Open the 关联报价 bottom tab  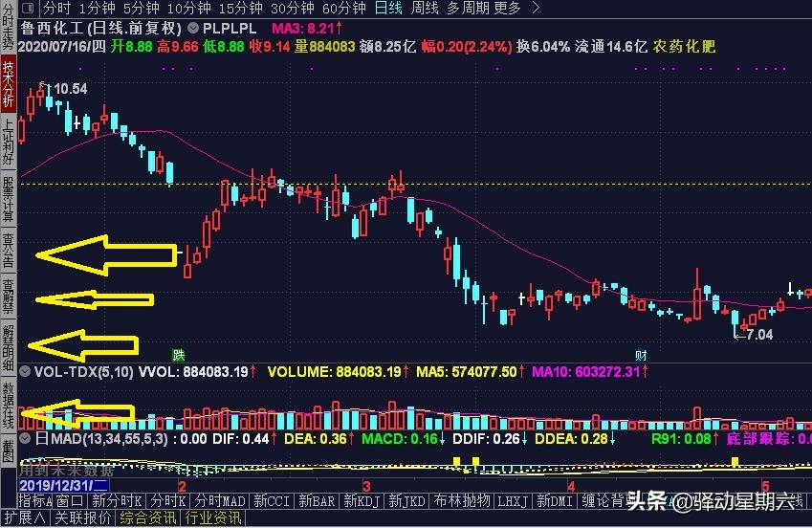click(x=83, y=517)
